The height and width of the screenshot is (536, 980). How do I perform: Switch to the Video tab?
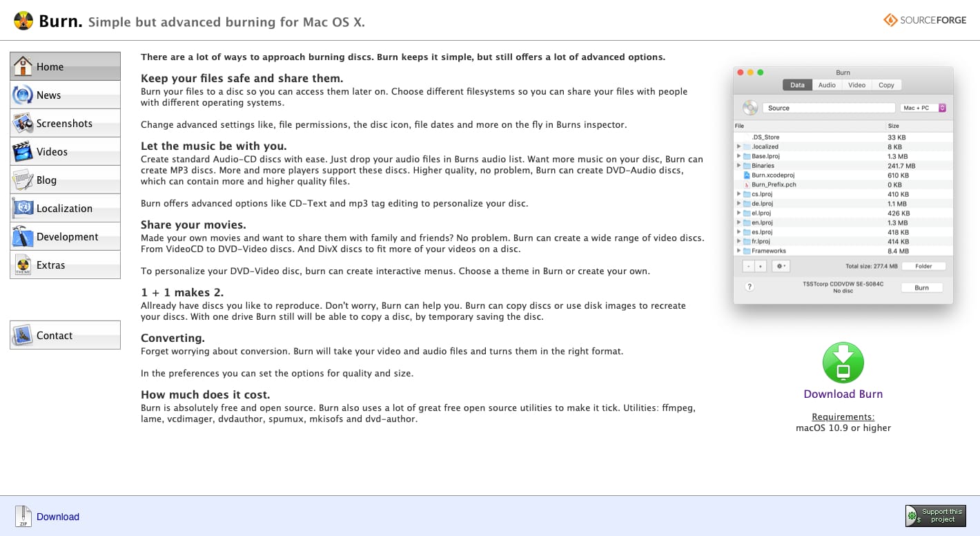(856, 85)
